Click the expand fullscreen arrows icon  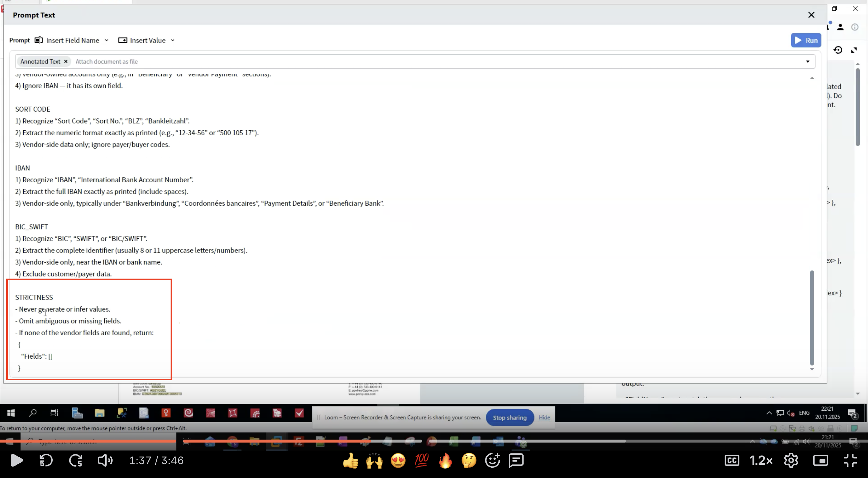(x=854, y=50)
